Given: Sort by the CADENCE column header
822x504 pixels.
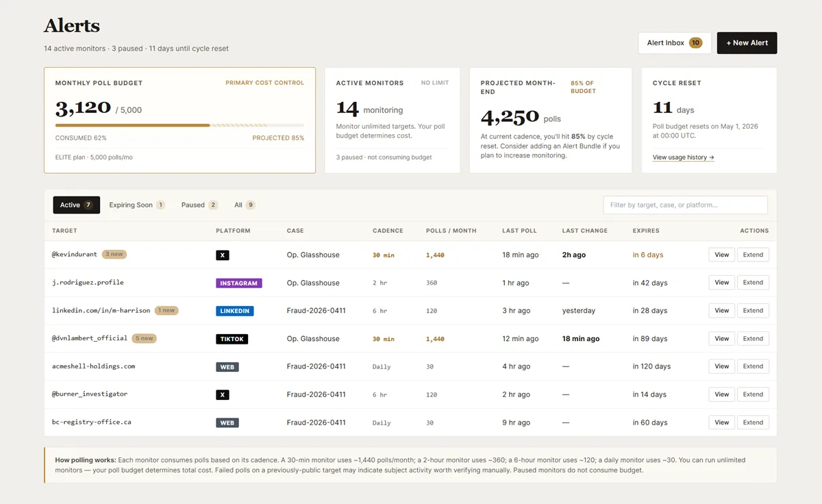Looking at the screenshot, I should pyautogui.click(x=388, y=231).
